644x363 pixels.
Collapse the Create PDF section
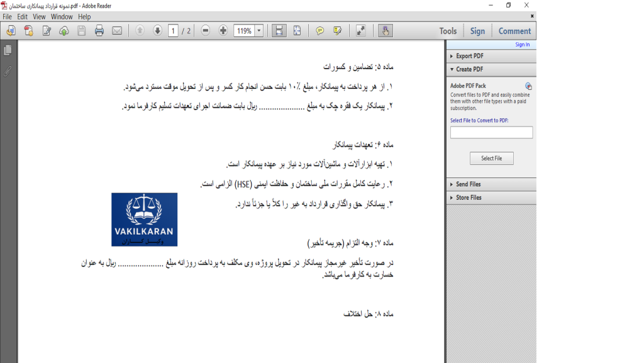(469, 69)
